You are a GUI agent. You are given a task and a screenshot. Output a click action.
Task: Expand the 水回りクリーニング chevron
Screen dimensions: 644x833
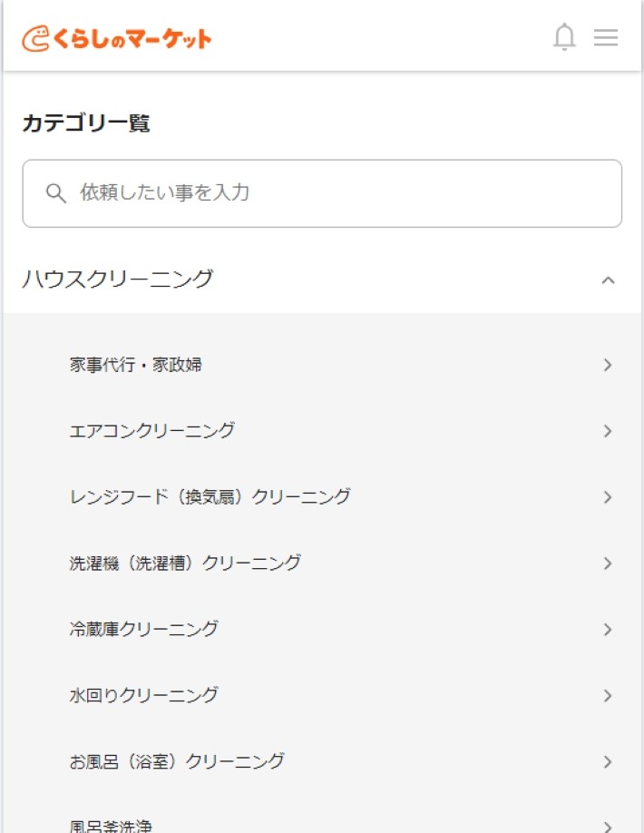[607, 696]
